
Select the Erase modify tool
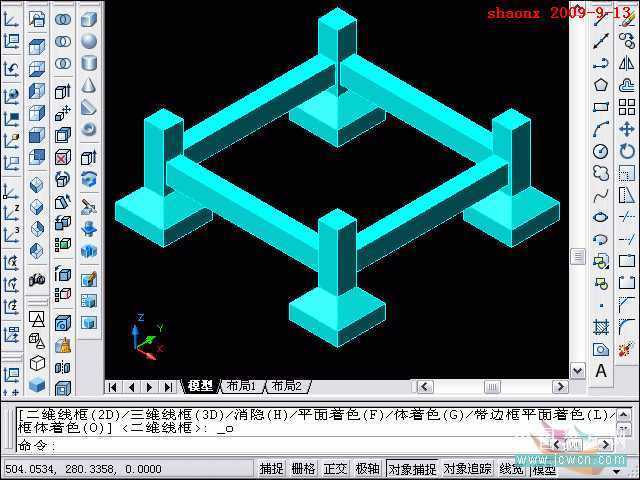point(627,19)
